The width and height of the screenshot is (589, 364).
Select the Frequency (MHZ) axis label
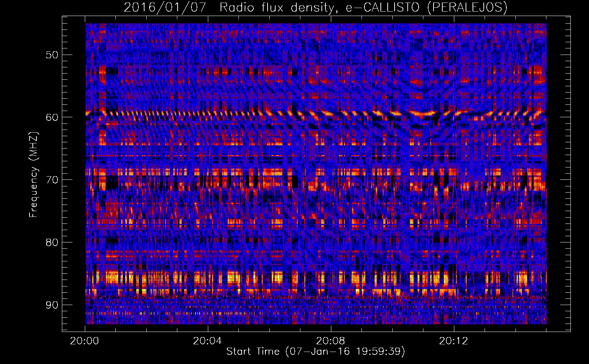pyautogui.click(x=33, y=174)
